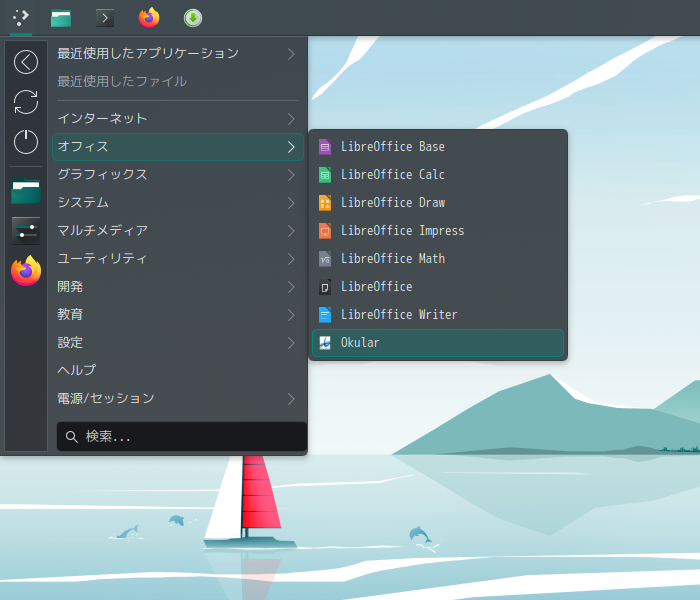Click the LibreOffice Math formula icon
The width and height of the screenshot is (700, 600).
325,259
